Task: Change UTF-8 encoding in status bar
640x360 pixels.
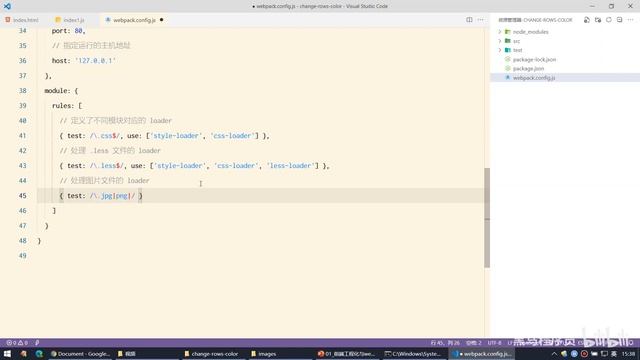Action: [x=494, y=343]
